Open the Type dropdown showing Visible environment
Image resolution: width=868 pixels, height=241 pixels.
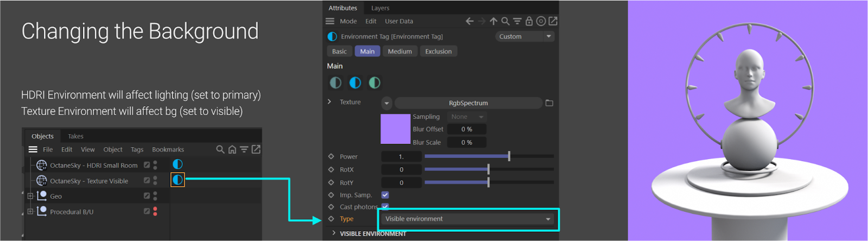[468, 219]
